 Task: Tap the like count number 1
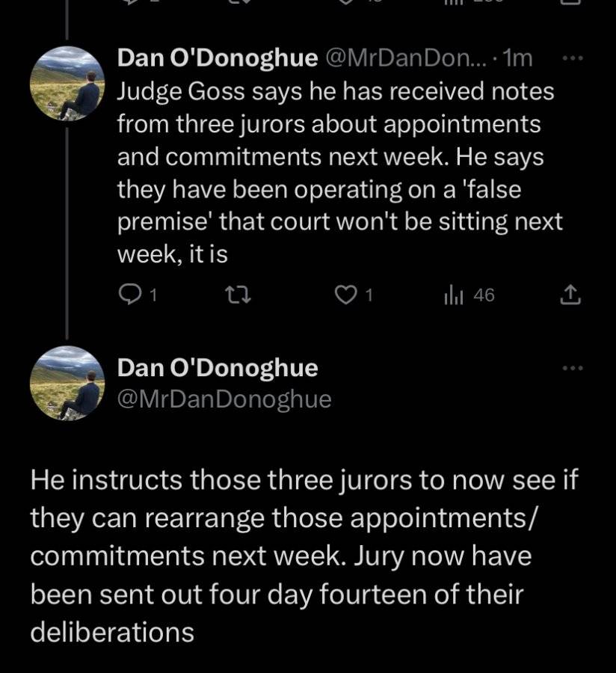[x=369, y=295]
